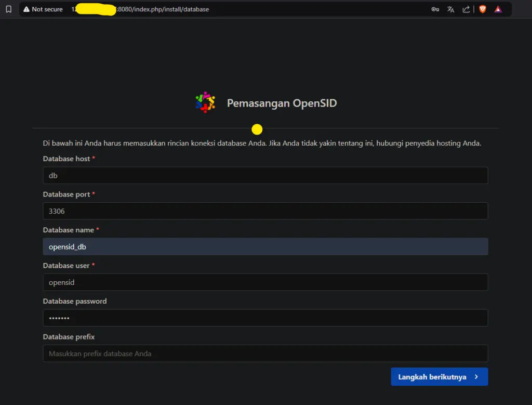Click the Not secure warning triangle icon
This screenshot has height=405, width=532.
[26, 9]
